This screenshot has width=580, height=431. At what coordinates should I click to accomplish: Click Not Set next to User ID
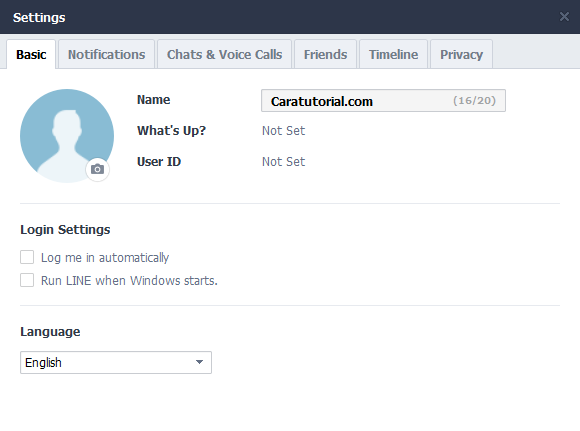(x=283, y=162)
